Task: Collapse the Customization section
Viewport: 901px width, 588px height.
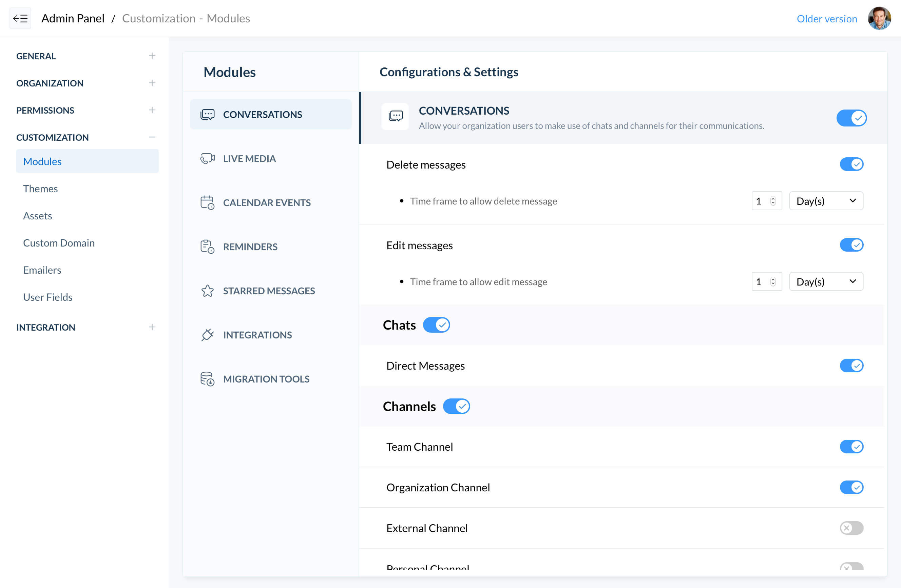Action: 152,137
